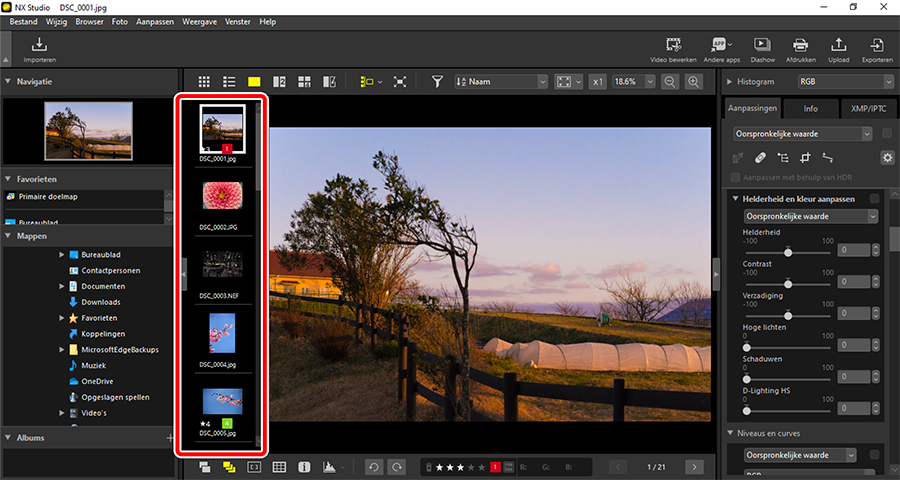
Task: Toggle Niveaus en curves checkbox
Action: 874,455
